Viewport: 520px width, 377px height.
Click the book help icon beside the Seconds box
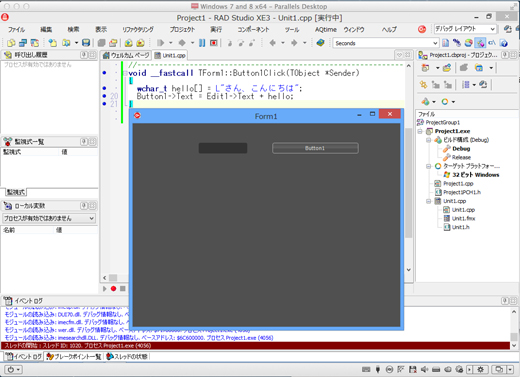(320, 43)
